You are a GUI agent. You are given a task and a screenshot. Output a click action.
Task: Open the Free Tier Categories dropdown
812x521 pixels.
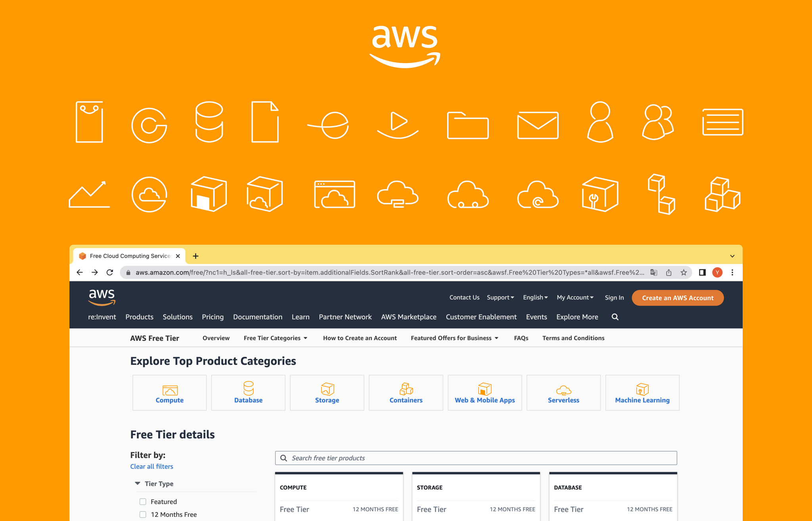(x=275, y=338)
